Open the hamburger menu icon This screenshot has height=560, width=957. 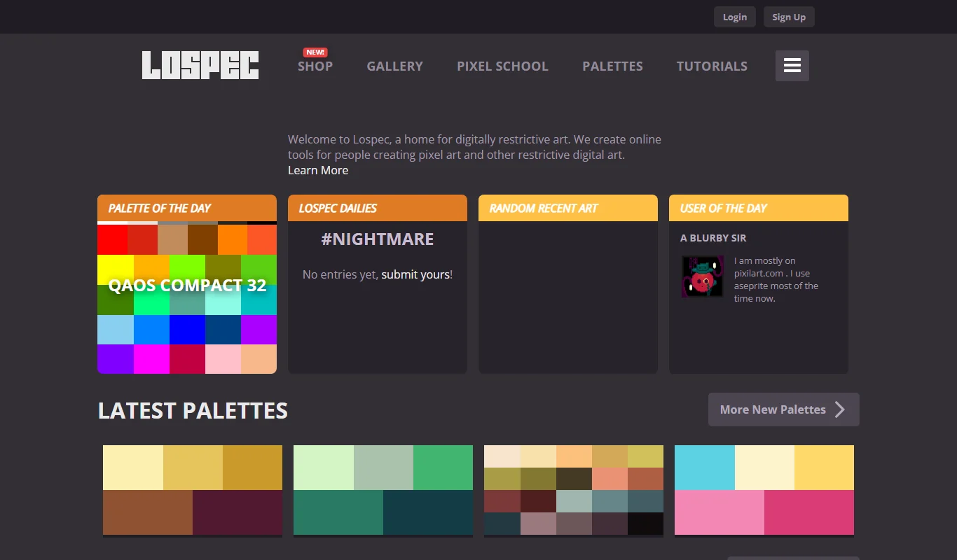[792, 66]
